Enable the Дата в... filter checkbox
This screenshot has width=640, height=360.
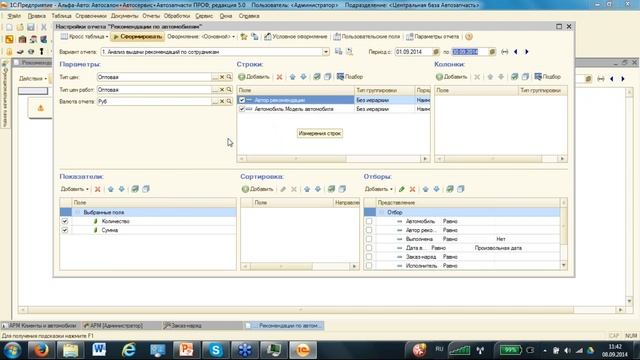click(369, 248)
